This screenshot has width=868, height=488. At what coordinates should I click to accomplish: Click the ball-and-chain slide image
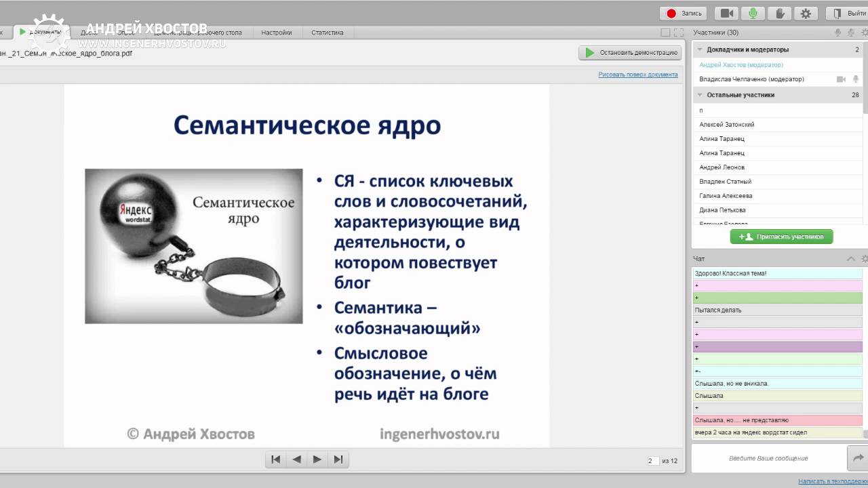[x=194, y=246]
